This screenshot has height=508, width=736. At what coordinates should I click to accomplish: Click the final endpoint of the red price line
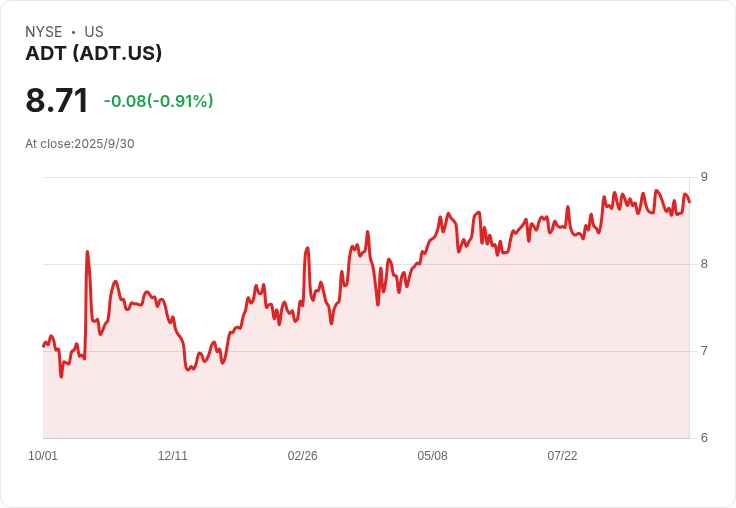(x=689, y=201)
